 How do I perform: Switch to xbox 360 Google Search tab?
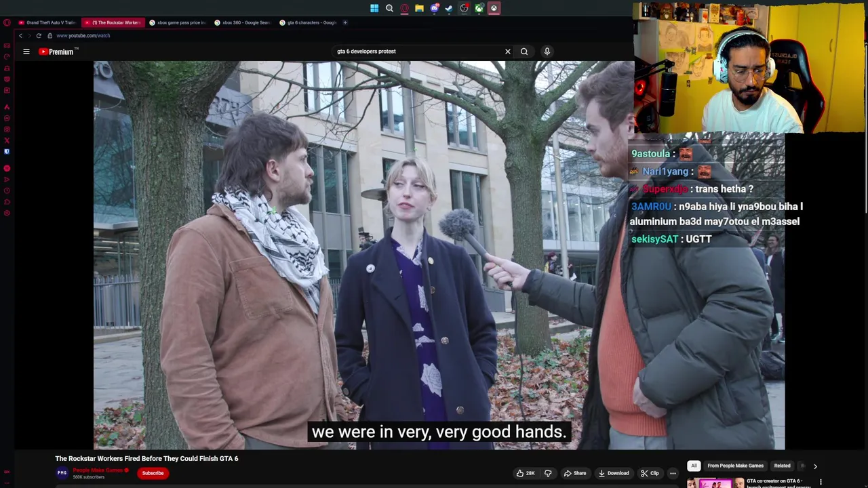pyautogui.click(x=242, y=22)
